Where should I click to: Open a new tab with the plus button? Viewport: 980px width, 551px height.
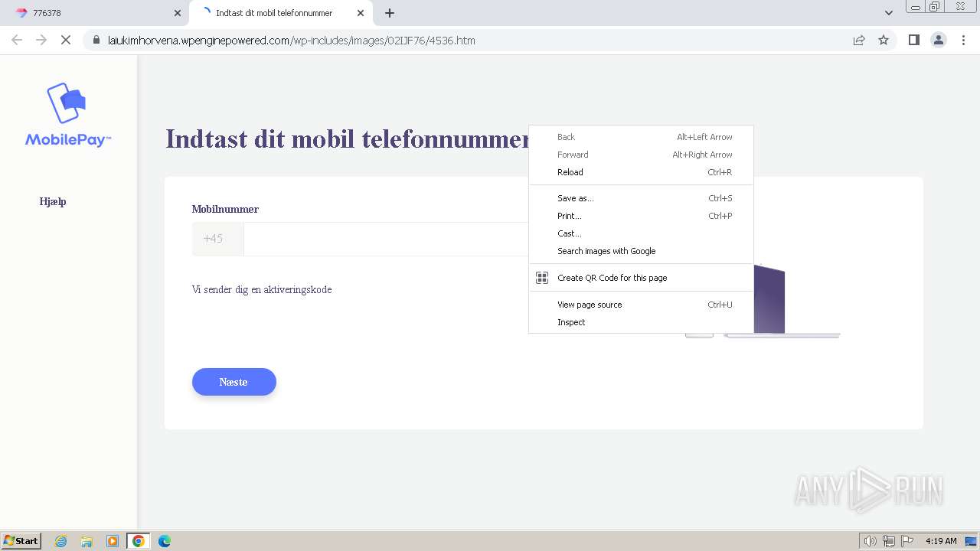390,13
